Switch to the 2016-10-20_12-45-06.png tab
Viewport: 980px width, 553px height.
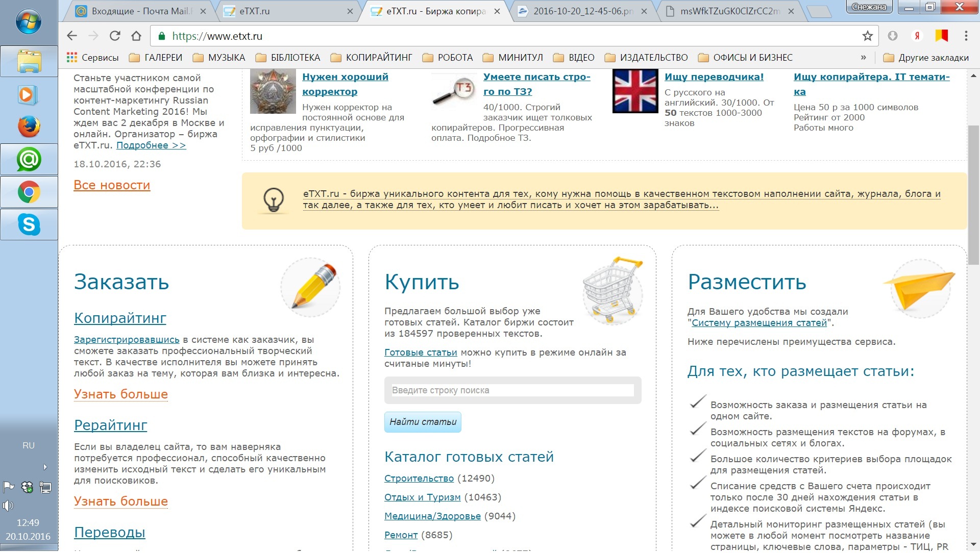point(582,11)
